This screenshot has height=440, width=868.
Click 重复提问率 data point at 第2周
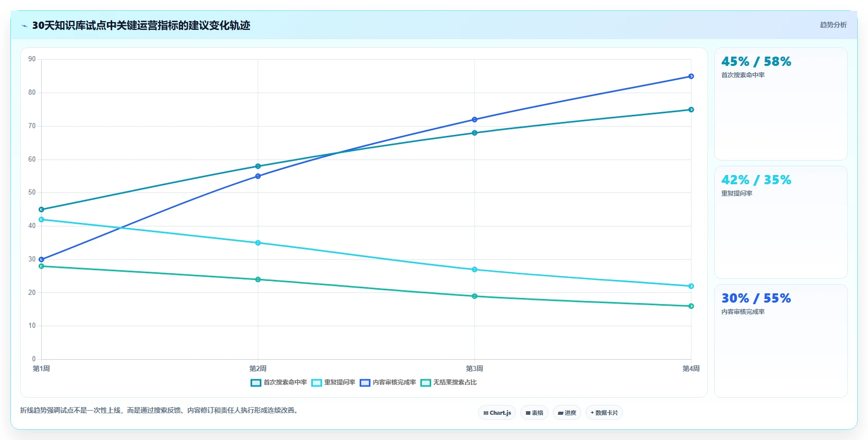coord(258,243)
